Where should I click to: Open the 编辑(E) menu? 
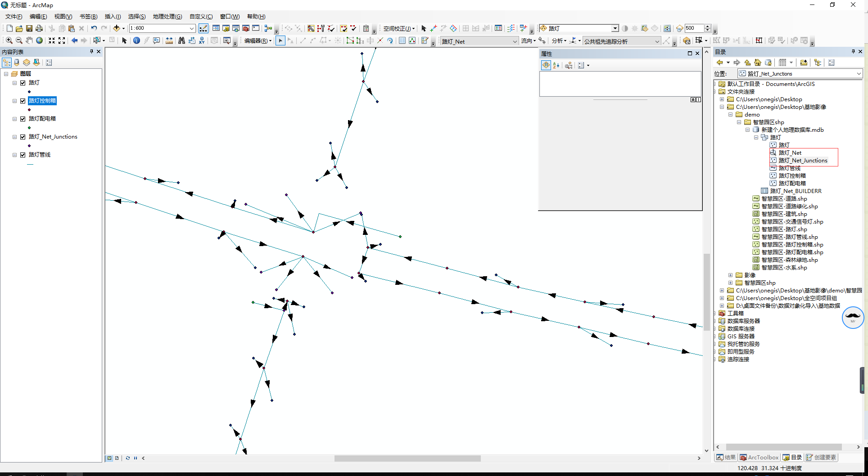click(x=38, y=17)
